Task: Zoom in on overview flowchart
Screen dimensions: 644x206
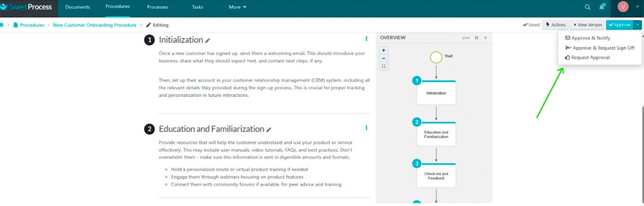Action: click(x=384, y=50)
